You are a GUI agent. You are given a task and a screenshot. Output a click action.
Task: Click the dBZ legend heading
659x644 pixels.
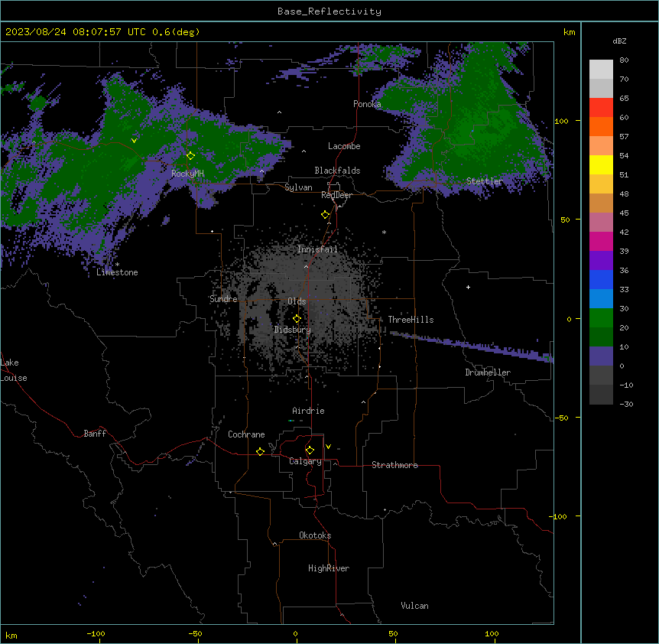619,41
